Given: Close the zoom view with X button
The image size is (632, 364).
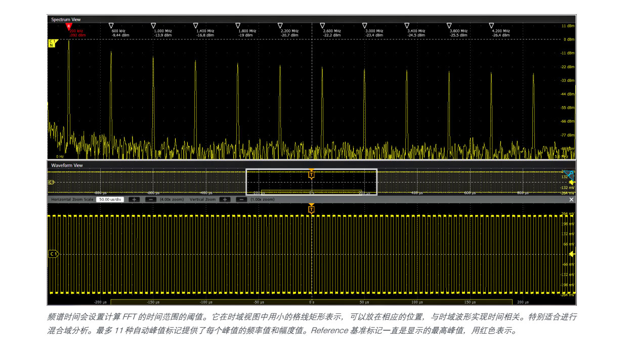Looking at the screenshot, I should [571, 200].
